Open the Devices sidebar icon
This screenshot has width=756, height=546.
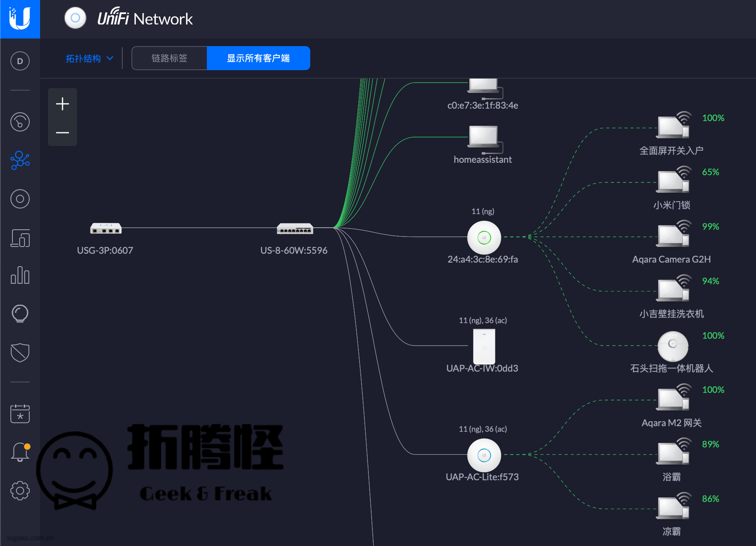20,199
